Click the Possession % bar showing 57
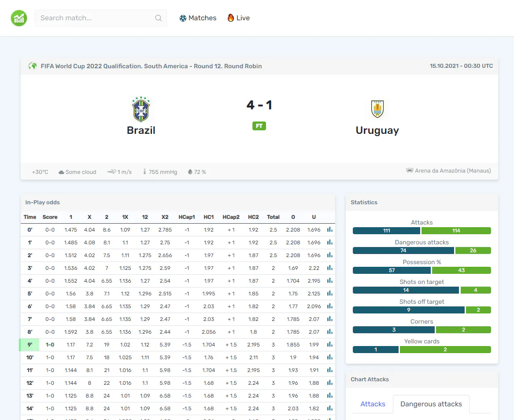 (392, 270)
